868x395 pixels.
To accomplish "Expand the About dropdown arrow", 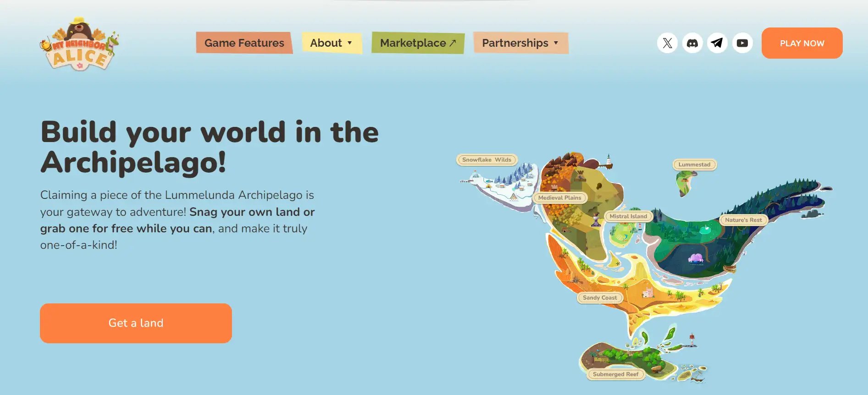I will (x=350, y=43).
